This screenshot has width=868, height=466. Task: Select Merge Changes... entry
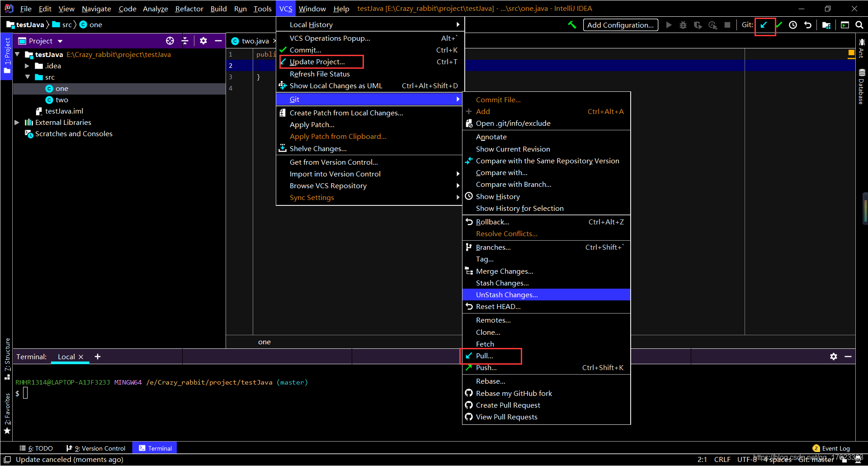click(x=546, y=271)
